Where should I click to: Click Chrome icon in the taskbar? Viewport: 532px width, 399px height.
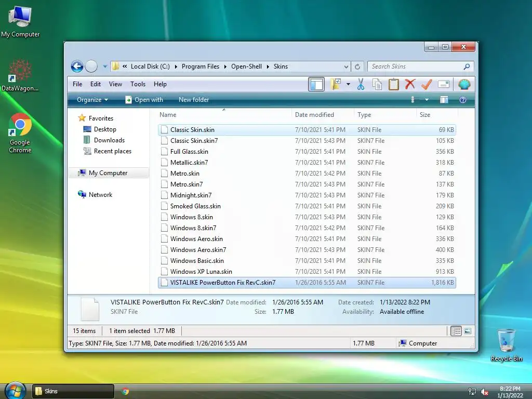[x=125, y=391]
